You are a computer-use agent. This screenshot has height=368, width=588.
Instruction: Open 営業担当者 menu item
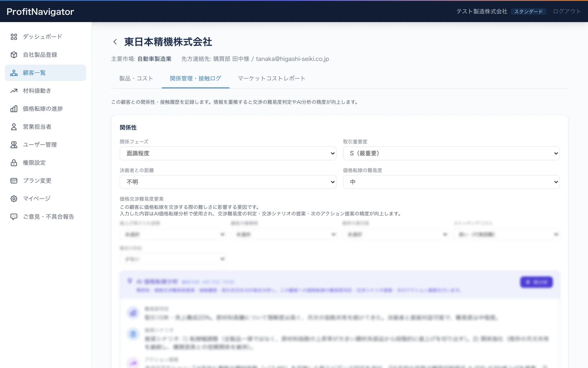(x=46, y=127)
